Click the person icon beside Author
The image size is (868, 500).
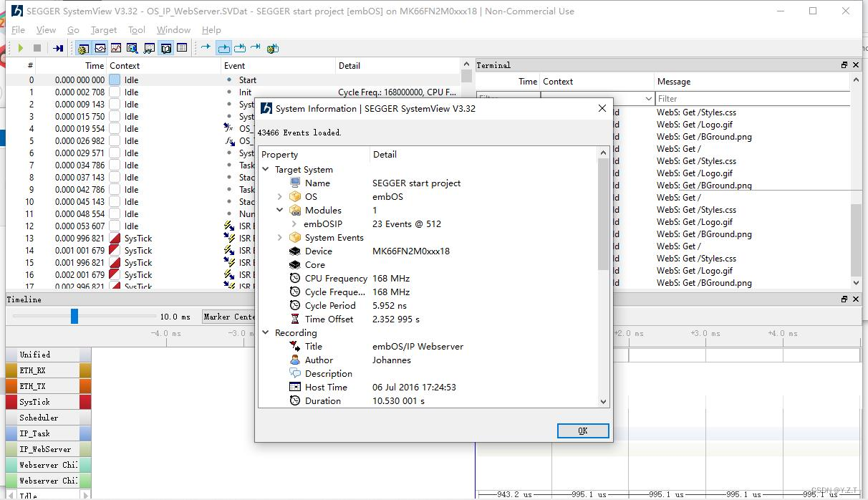pos(295,360)
